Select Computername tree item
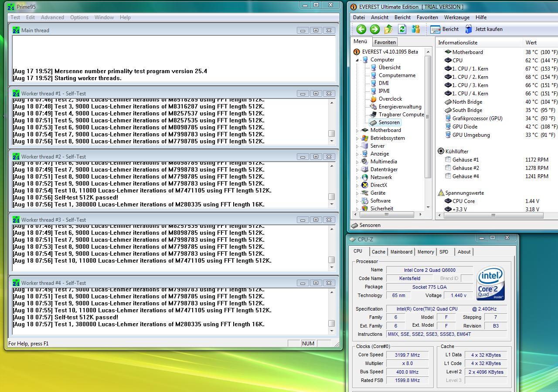Viewport: 558px width, 392px height. click(397, 75)
